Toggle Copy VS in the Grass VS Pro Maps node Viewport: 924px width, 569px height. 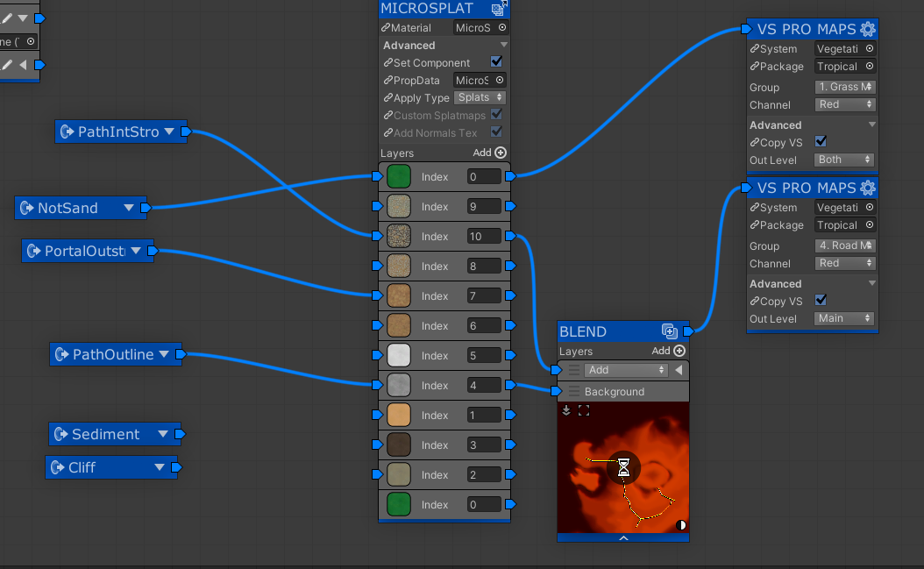coord(821,141)
